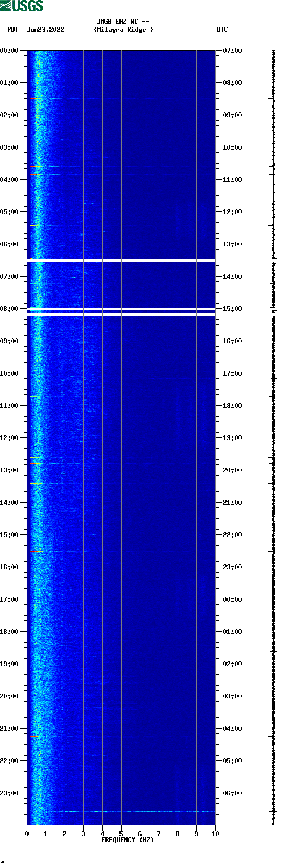Click the '11:00' UTC time label
This screenshot has height=868, width=297.
(x=232, y=180)
